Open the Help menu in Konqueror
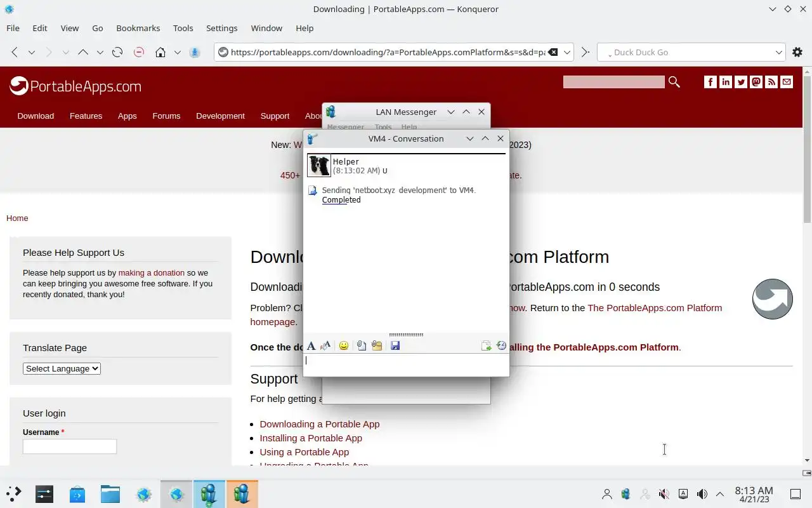This screenshot has height=508, width=812. tap(304, 28)
